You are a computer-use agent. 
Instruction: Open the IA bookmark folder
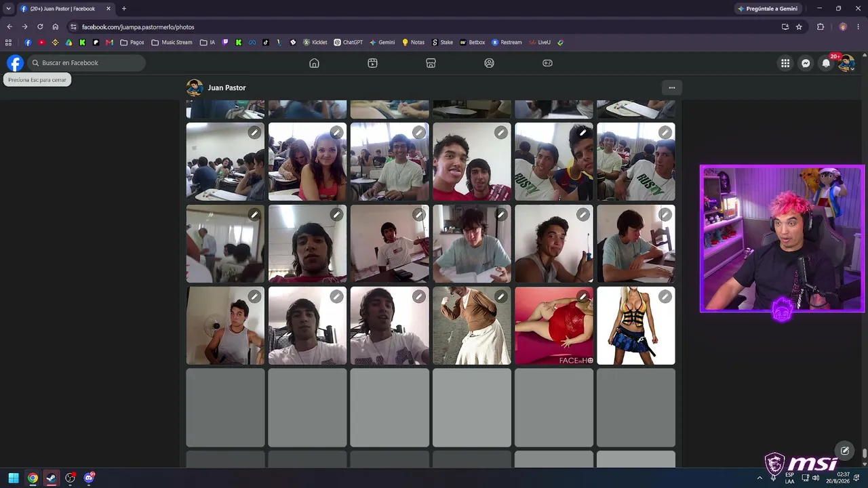[208, 42]
